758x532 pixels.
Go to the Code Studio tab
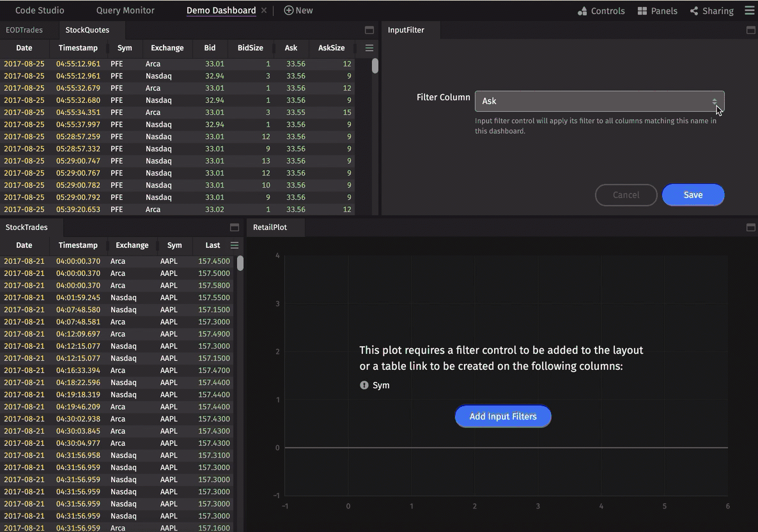coord(40,11)
